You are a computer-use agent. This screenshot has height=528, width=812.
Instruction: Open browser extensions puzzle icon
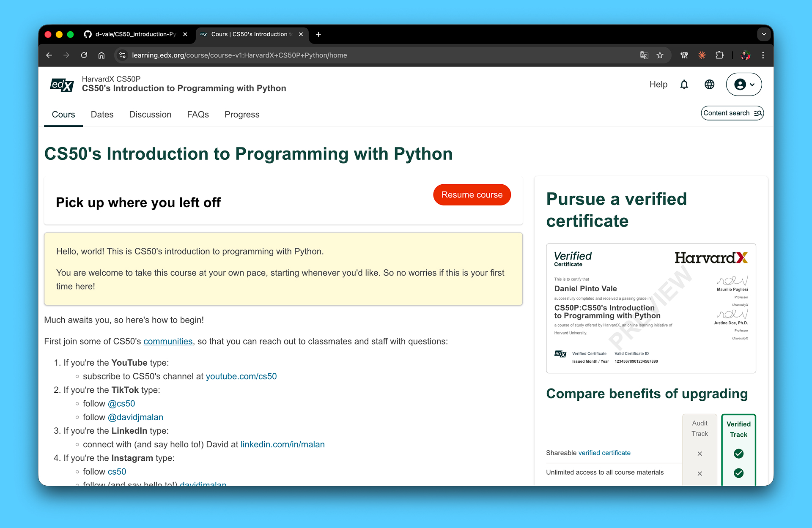(719, 55)
